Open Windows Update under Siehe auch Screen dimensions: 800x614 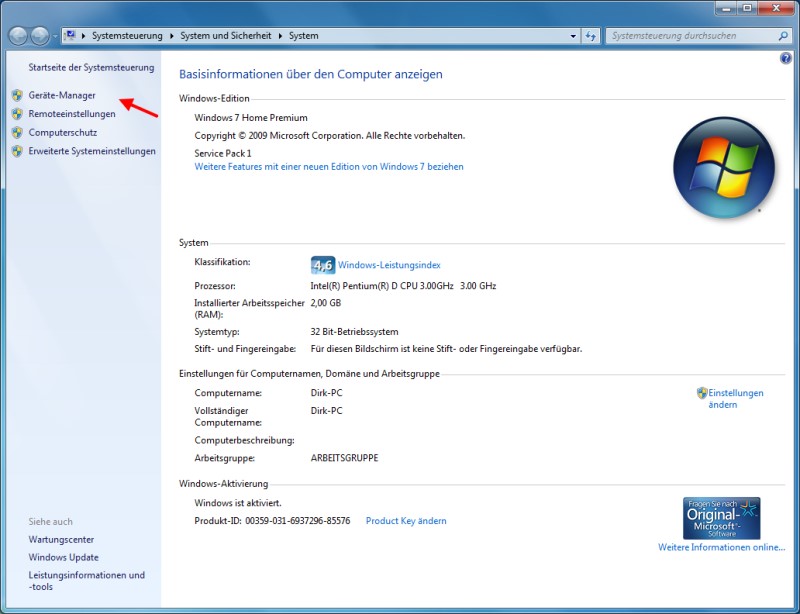click(x=63, y=557)
